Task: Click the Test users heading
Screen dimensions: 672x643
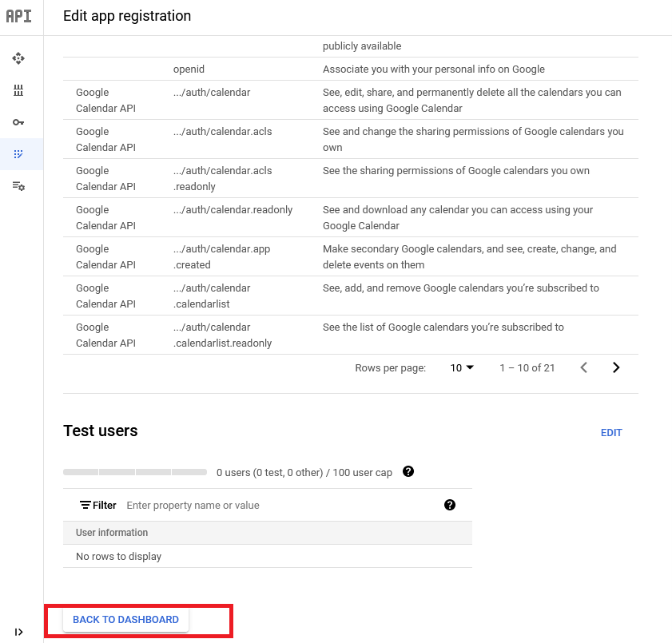Action: coord(101,431)
